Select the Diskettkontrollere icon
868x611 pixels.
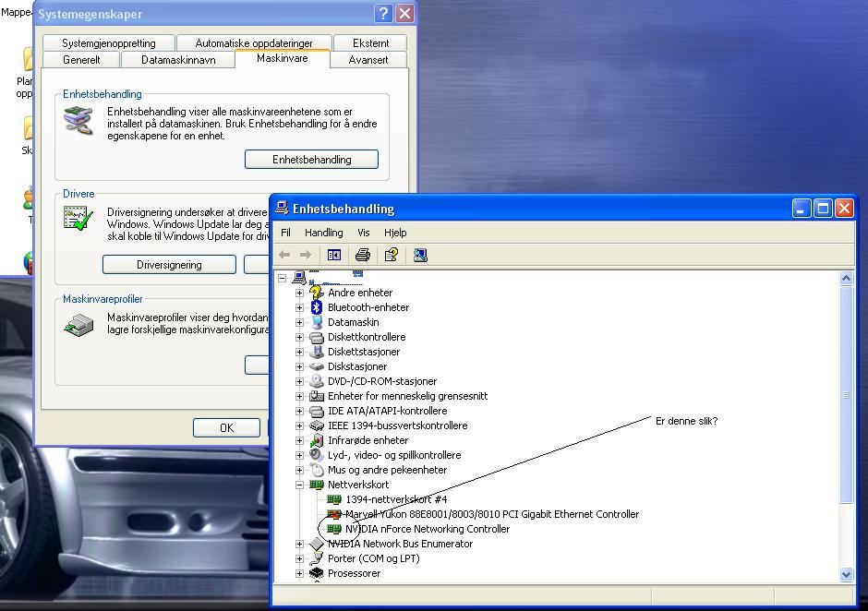point(316,337)
